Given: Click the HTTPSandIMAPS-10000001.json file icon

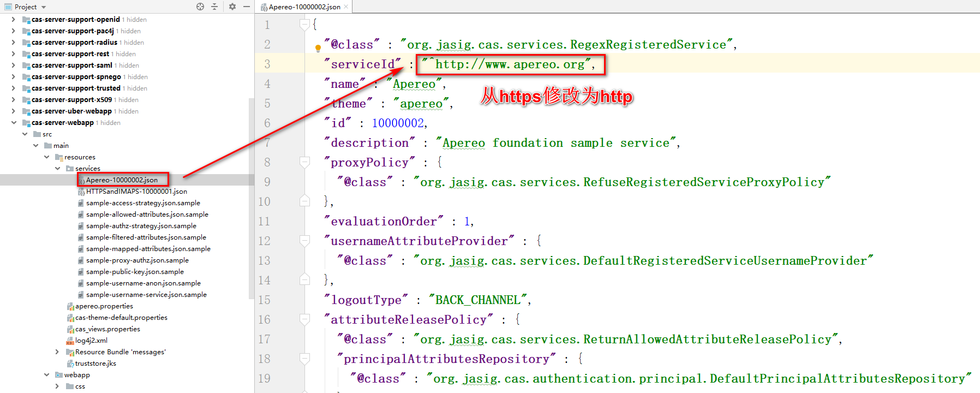Looking at the screenshot, I should pos(81,192).
